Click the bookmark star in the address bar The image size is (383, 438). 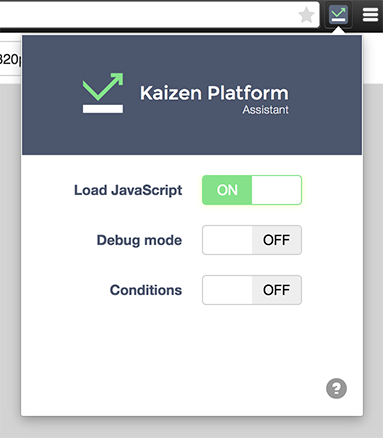tap(306, 15)
